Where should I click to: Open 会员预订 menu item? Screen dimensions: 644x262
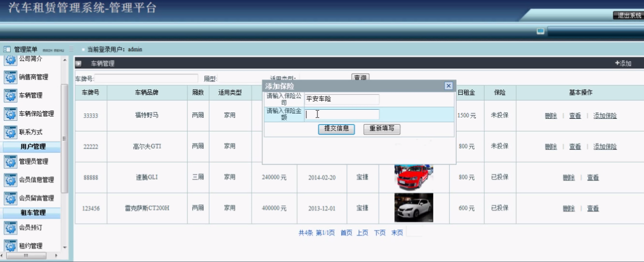31,228
